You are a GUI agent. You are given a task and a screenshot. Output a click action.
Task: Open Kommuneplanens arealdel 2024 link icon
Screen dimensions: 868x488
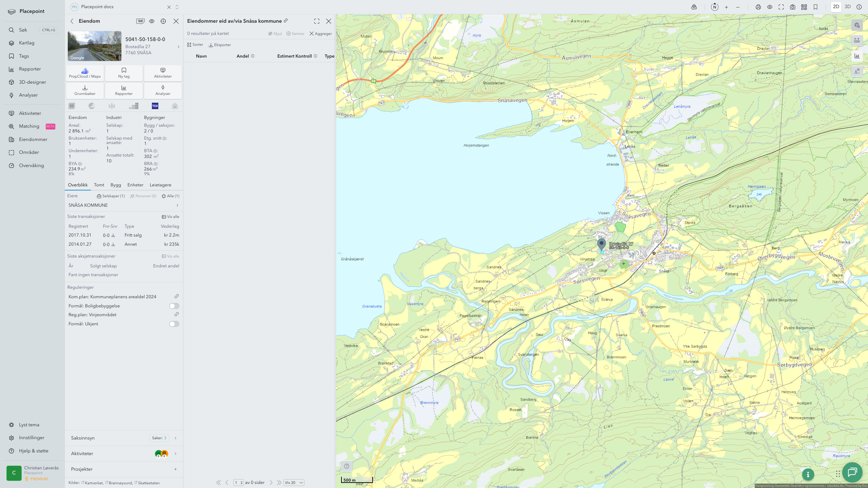(x=177, y=297)
